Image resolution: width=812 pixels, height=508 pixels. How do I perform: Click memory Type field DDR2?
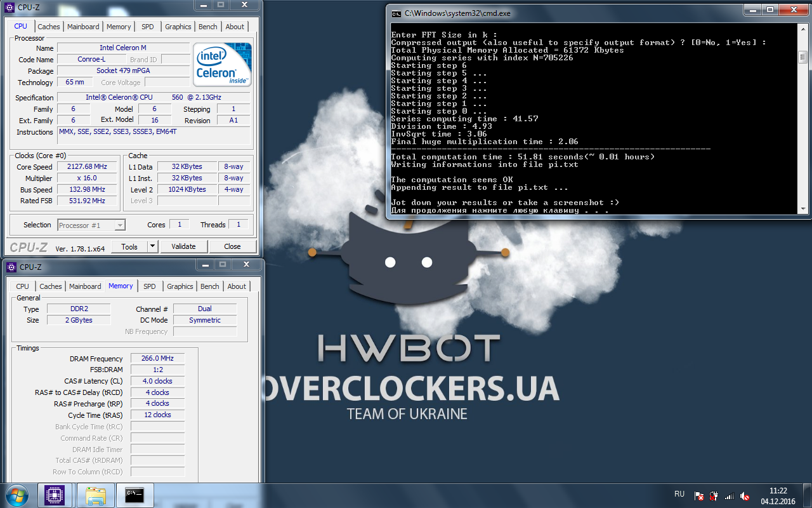tap(79, 309)
